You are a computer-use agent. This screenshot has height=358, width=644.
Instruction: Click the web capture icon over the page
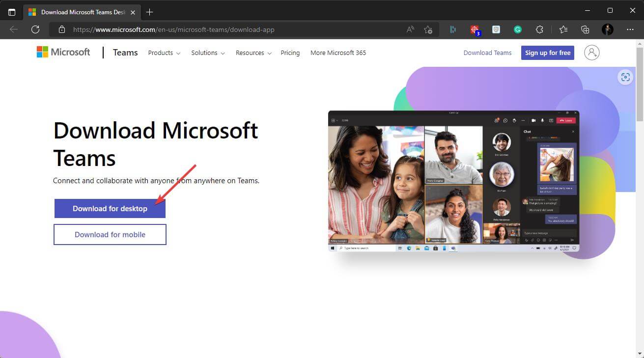625,77
